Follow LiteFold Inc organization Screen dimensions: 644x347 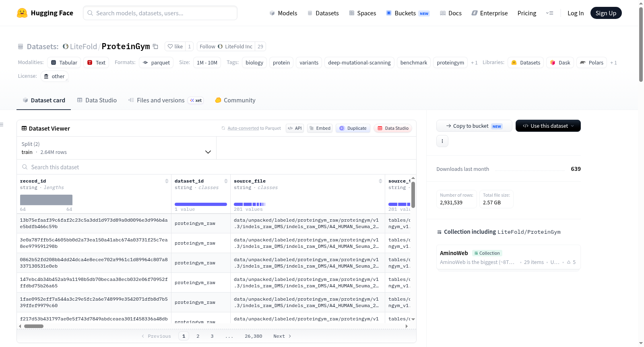[x=226, y=46]
